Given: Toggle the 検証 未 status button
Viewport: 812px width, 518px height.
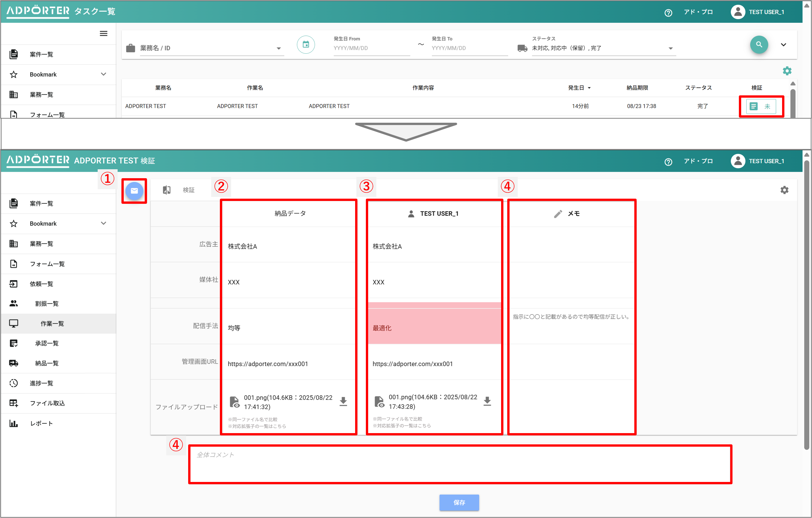Looking at the screenshot, I should pyautogui.click(x=761, y=107).
